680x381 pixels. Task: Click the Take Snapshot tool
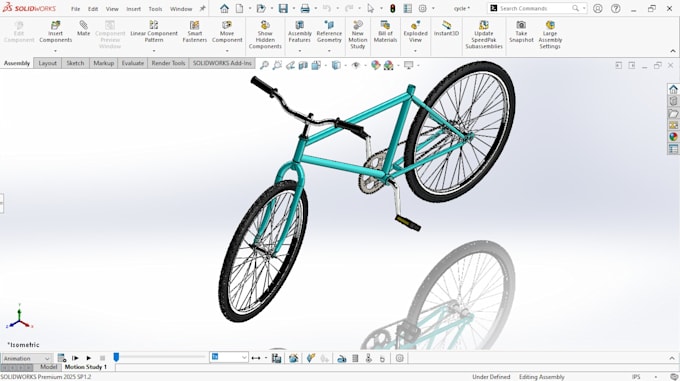(521, 32)
